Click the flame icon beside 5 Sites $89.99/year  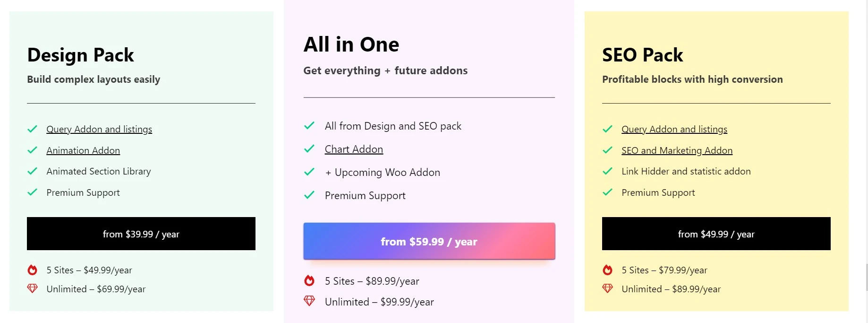(309, 281)
